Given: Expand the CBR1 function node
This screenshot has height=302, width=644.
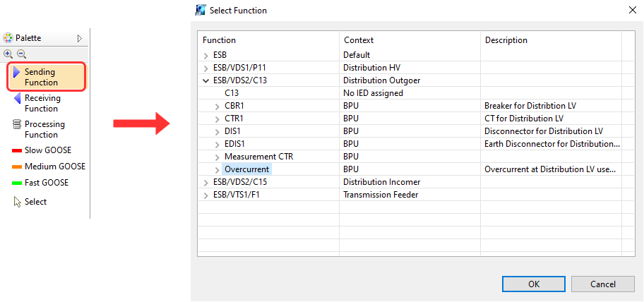Looking at the screenshot, I should pyautogui.click(x=217, y=106).
